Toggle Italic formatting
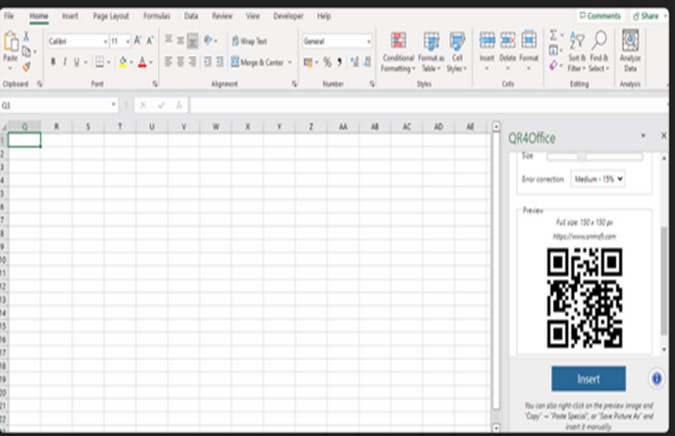 (65, 62)
